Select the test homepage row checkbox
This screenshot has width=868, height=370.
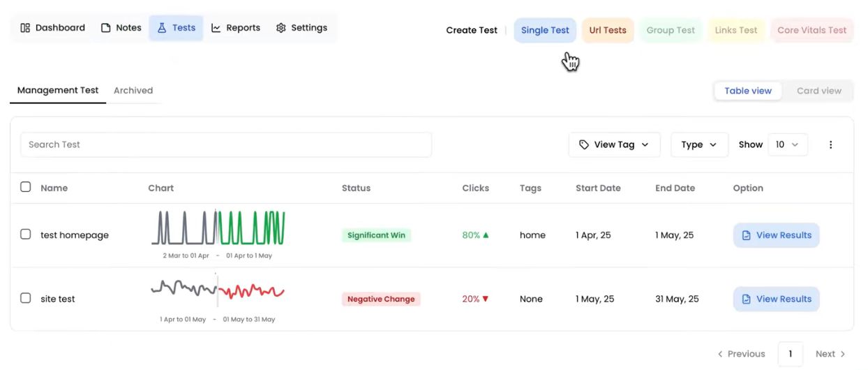(x=26, y=235)
